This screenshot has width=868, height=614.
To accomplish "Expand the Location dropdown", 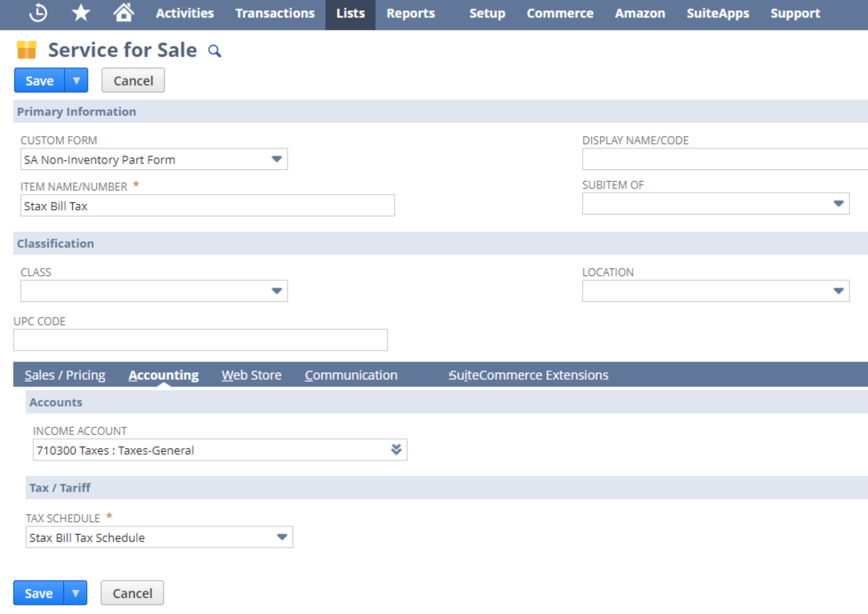I will pyautogui.click(x=715, y=291).
